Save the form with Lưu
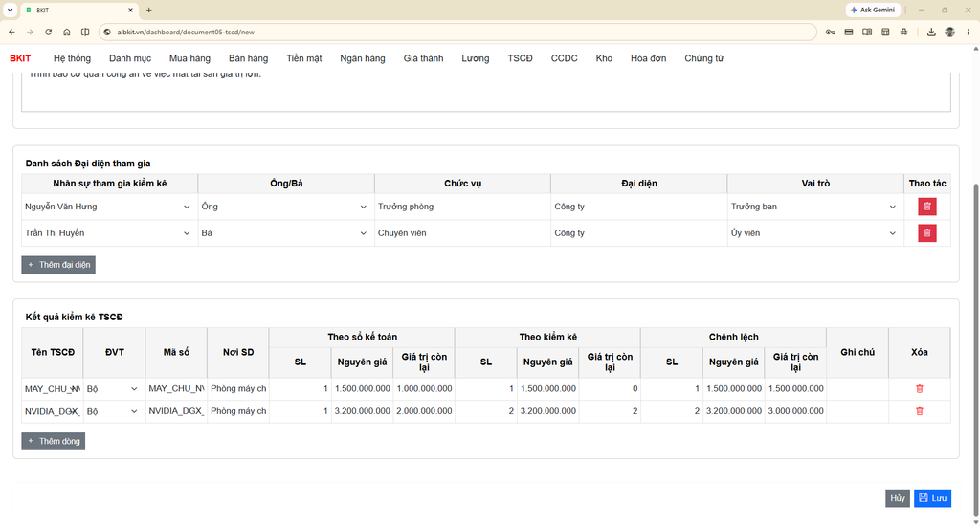The image size is (980, 526). (932, 498)
